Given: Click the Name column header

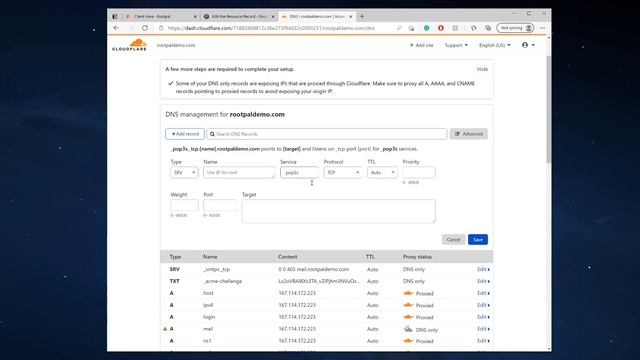Looking at the screenshot, I should click(x=210, y=257).
